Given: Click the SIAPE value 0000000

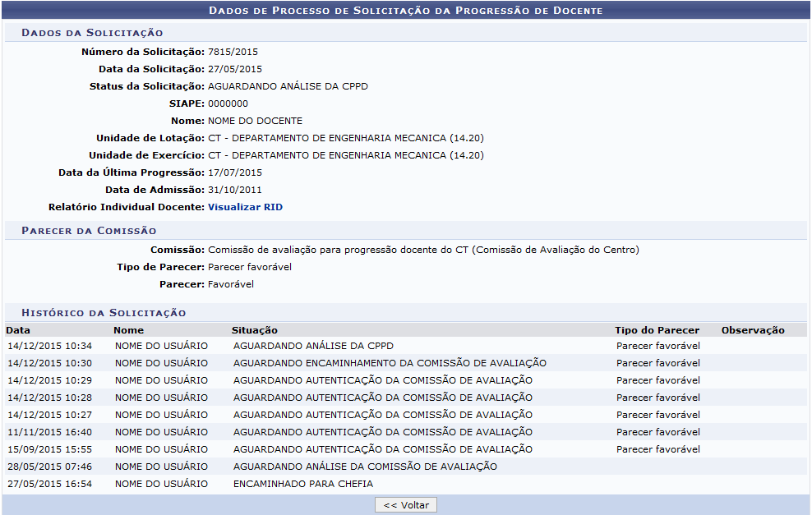Looking at the screenshot, I should pyautogui.click(x=228, y=103).
